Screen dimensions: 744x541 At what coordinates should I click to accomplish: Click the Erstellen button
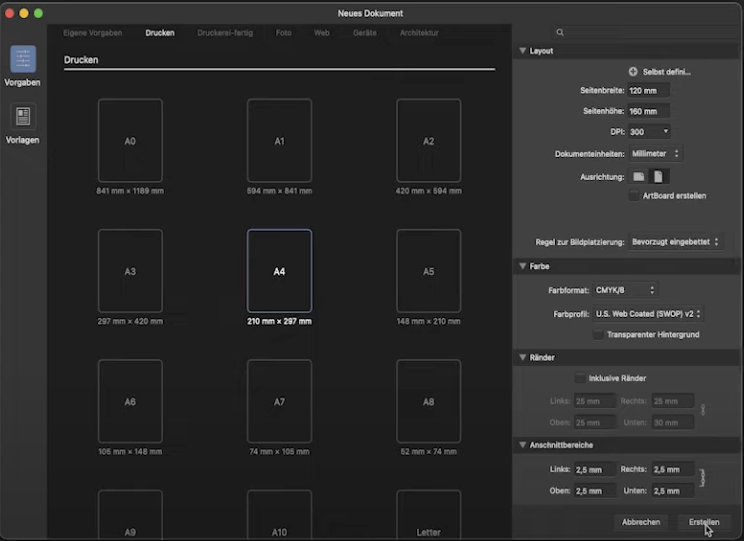point(704,522)
